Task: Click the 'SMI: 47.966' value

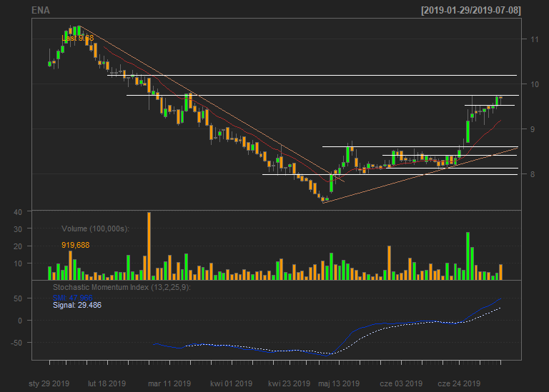Action: pyautogui.click(x=73, y=298)
